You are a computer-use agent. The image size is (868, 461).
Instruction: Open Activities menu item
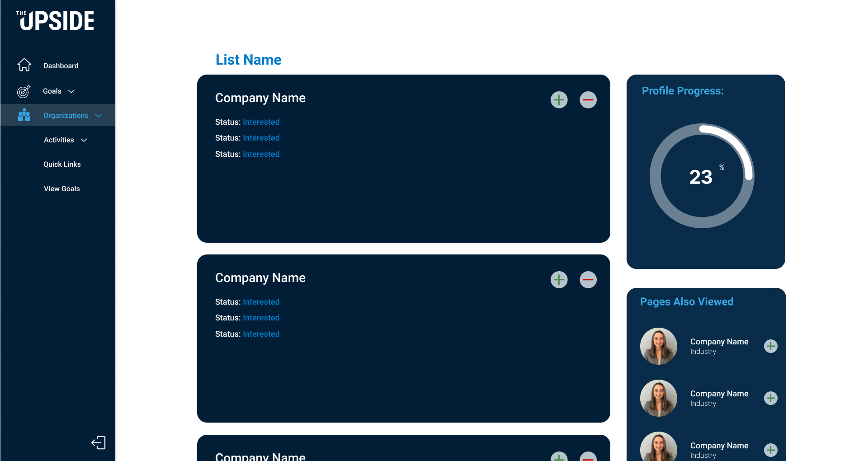[x=59, y=140]
